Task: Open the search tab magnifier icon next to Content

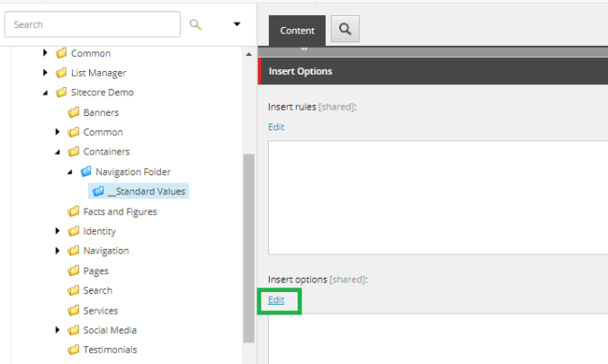Action: pos(344,30)
